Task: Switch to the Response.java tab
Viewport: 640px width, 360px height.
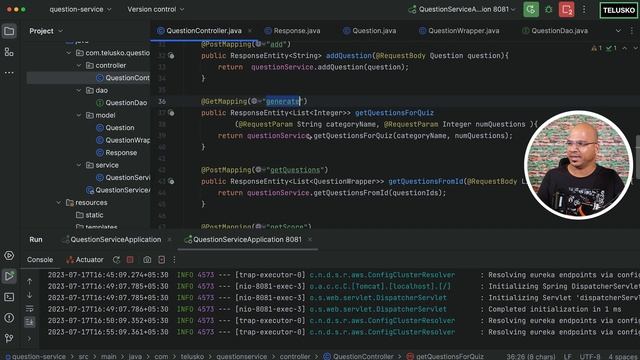Action: click(x=292, y=31)
